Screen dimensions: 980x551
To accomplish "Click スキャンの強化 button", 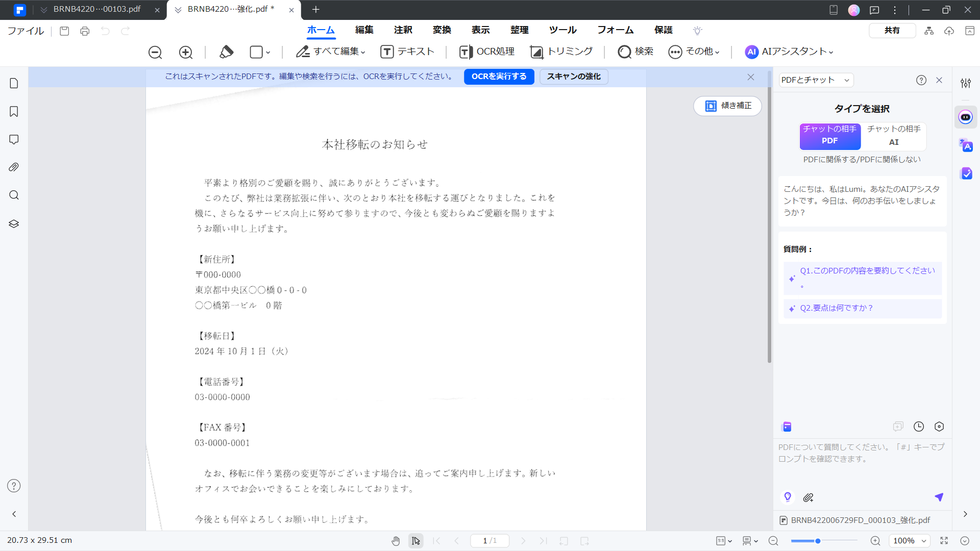I will pyautogui.click(x=574, y=77).
